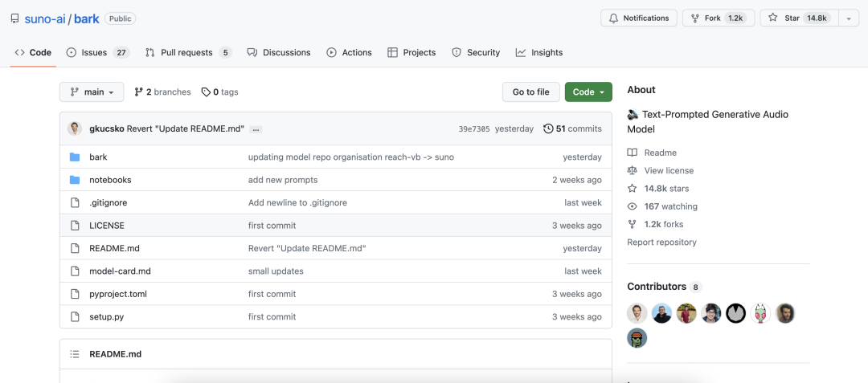Fork the repository with the Fork button
The width and height of the screenshot is (868, 383).
[719, 18]
